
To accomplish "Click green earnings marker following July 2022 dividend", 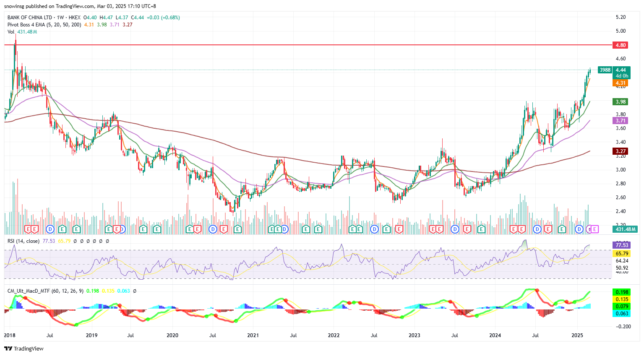I will [x=386, y=229].
